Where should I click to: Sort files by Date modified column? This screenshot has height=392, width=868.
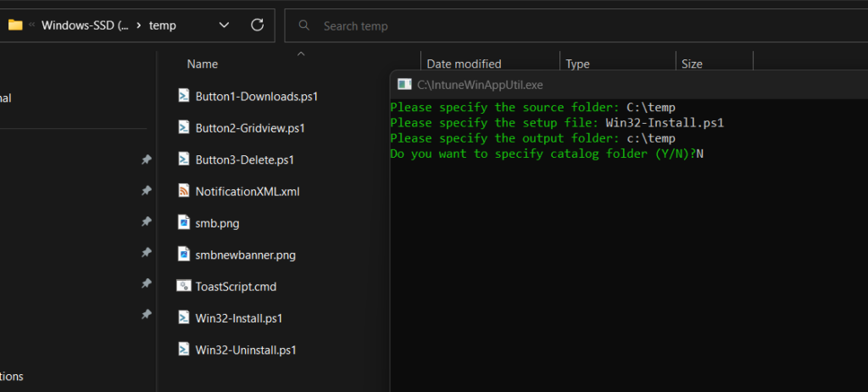click(x=464, y=64)
